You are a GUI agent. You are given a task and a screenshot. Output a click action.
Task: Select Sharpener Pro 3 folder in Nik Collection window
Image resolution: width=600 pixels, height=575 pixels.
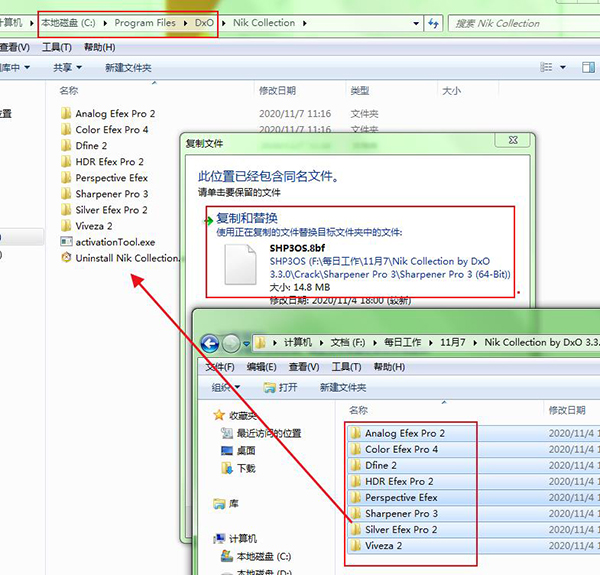coord(104,194)
